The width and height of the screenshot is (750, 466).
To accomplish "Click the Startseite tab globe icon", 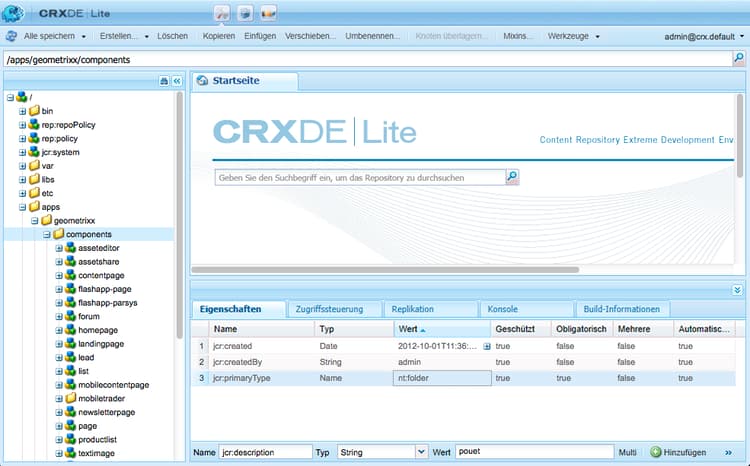I will (x=202, y=80).
